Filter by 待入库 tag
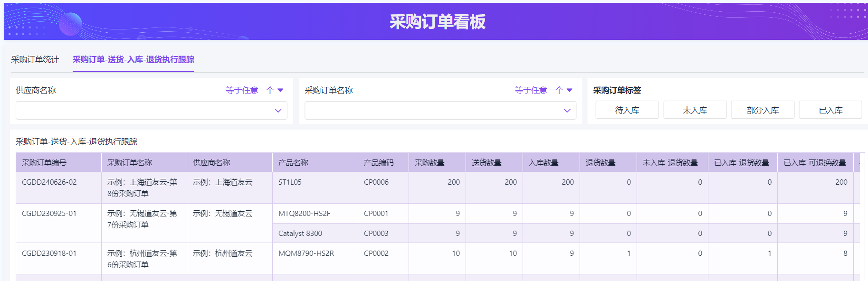Image resolution: width=868 pixels, height=281 pixels. (x=627, y=110)
